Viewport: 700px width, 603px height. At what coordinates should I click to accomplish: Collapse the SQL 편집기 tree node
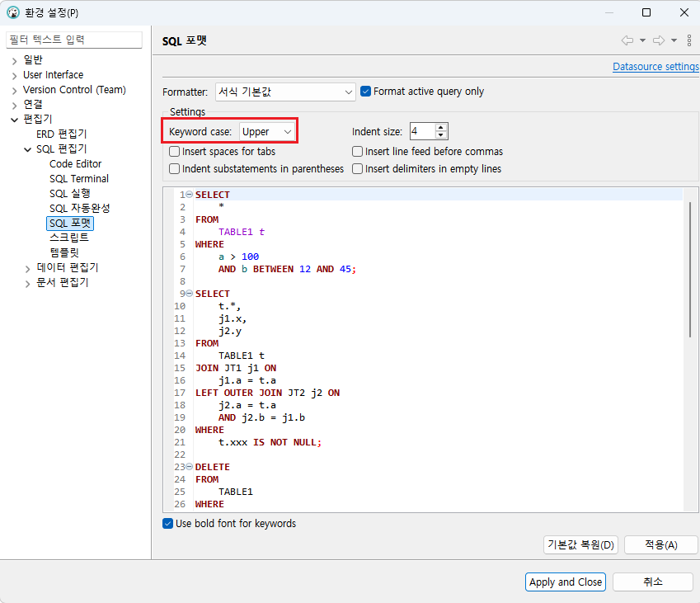(x=28, y=149)
